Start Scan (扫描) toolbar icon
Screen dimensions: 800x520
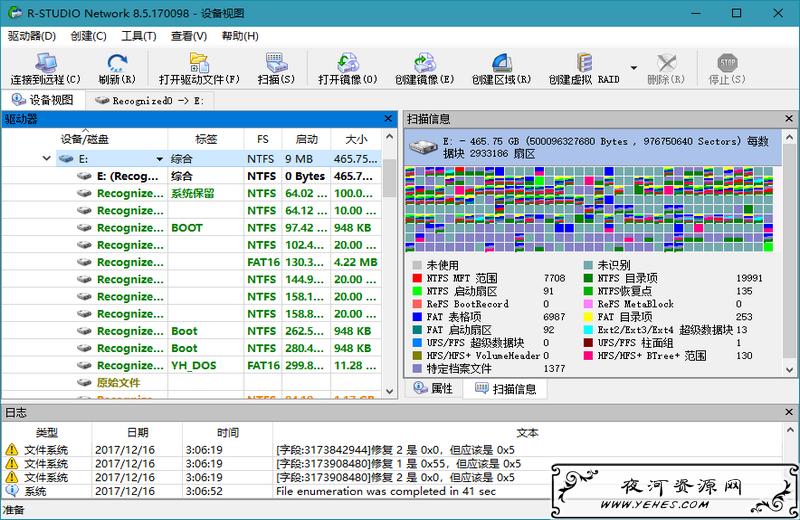click(x=276, y=68)
